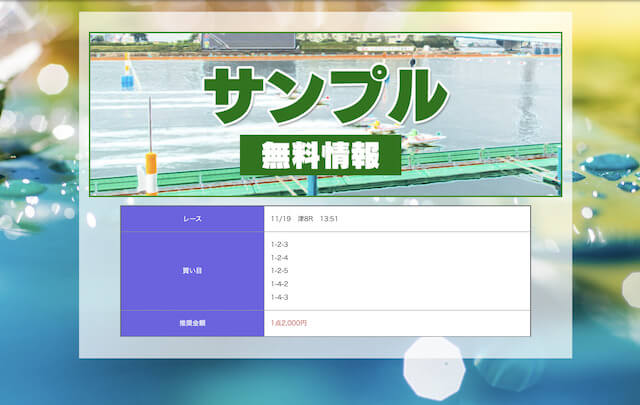Image resolution: width=640 pixels, height=405 pixels.
Task: Click the race info 11/19 津8R 13:51
Action: pos(304,219)
